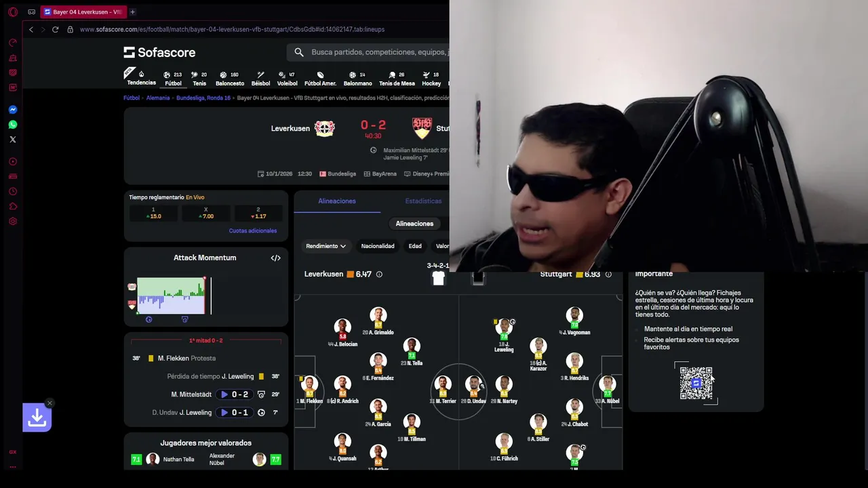
Task: Select the white Leverkusen kit icon
Action: tap(438, 278)
